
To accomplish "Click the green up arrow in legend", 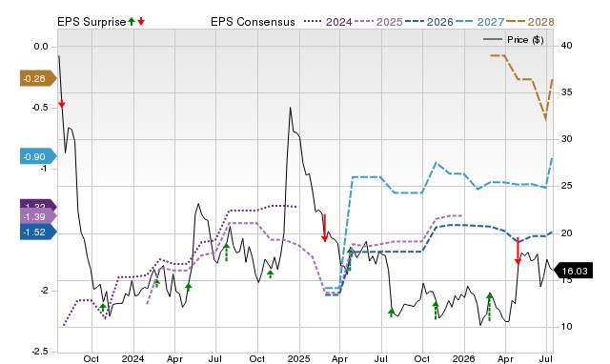I will [x=132, y=21].
